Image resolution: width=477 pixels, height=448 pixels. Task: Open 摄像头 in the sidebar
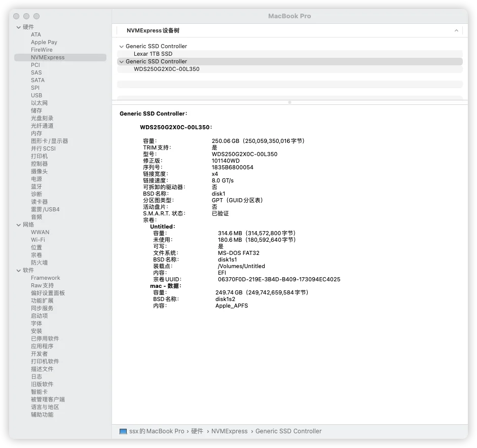(x=39, y=171)
